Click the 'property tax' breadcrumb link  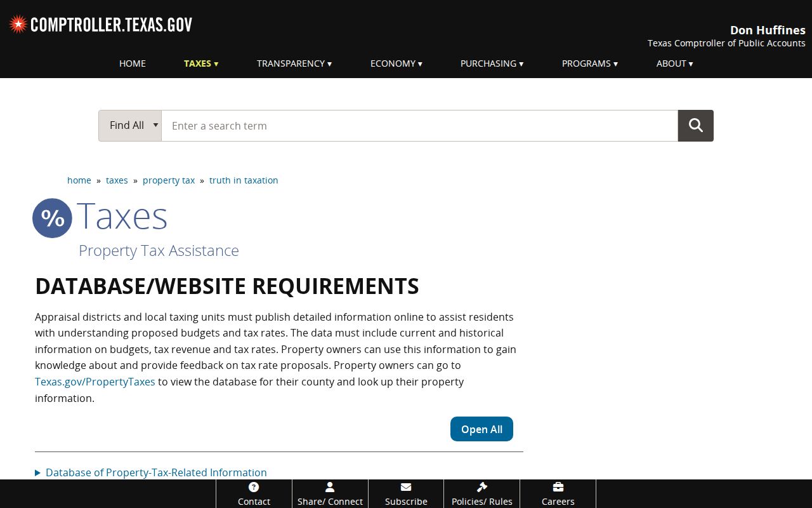point(169,180)
